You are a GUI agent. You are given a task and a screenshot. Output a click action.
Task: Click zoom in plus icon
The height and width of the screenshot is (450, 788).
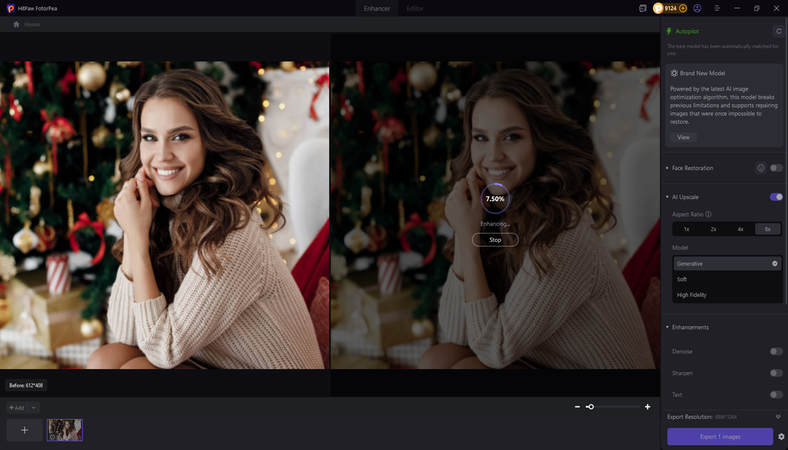pos(648,407)
